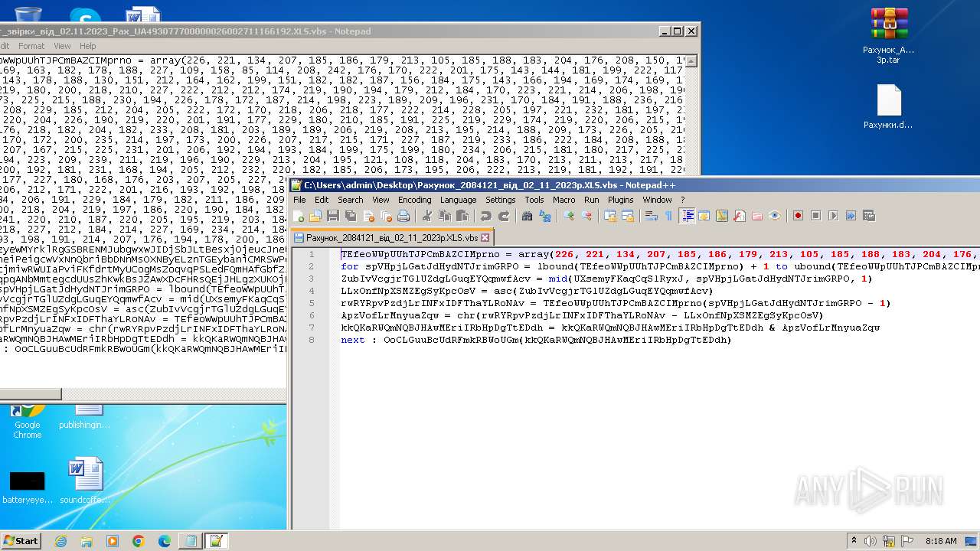Stop macro recording with the stop icon

tap(815, 216)
